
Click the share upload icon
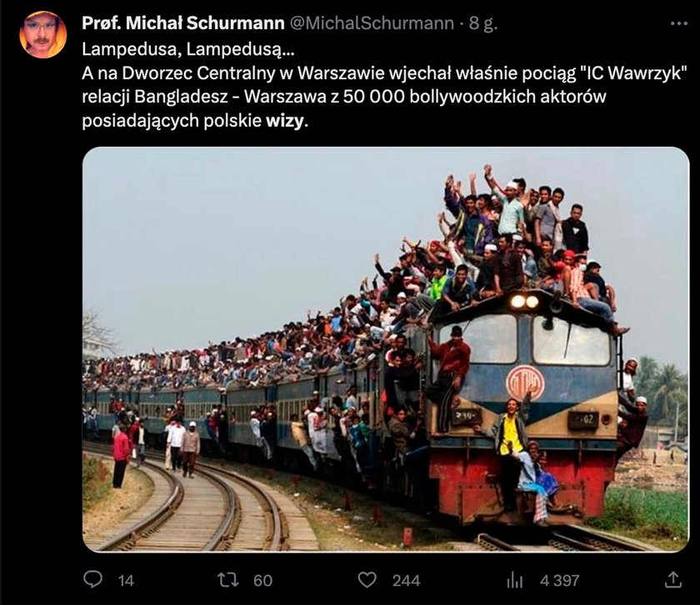[673, 579]
